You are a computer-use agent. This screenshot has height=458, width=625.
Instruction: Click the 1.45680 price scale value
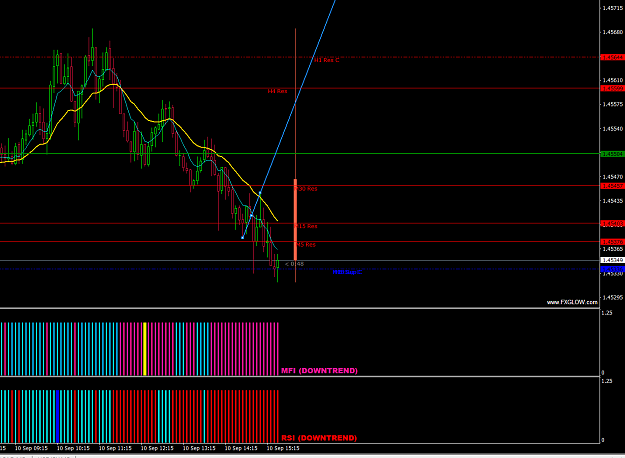[613, 32]
